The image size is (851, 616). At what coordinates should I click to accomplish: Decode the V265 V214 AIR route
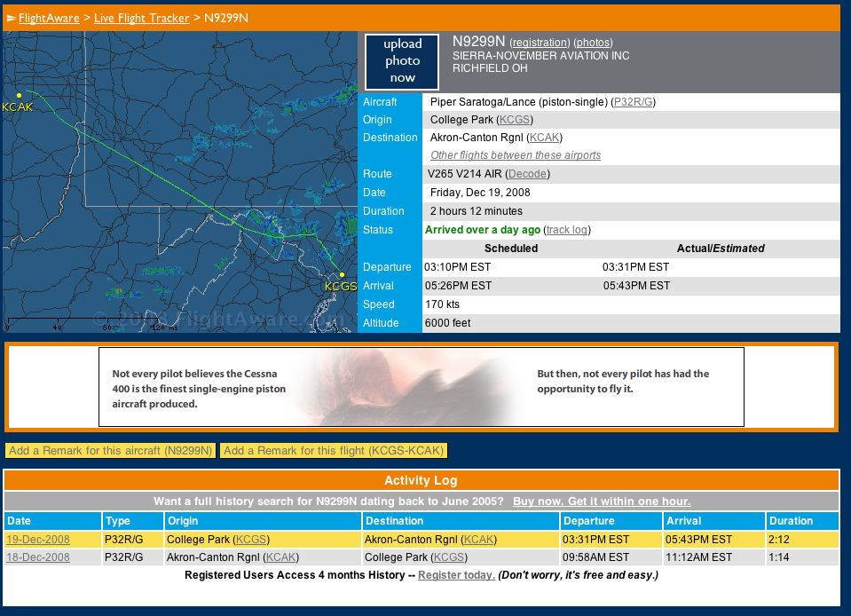(527, 174)
